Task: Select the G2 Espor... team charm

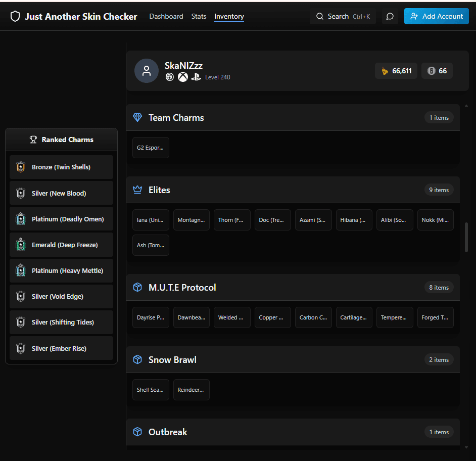Action: [x=151, y=148]
